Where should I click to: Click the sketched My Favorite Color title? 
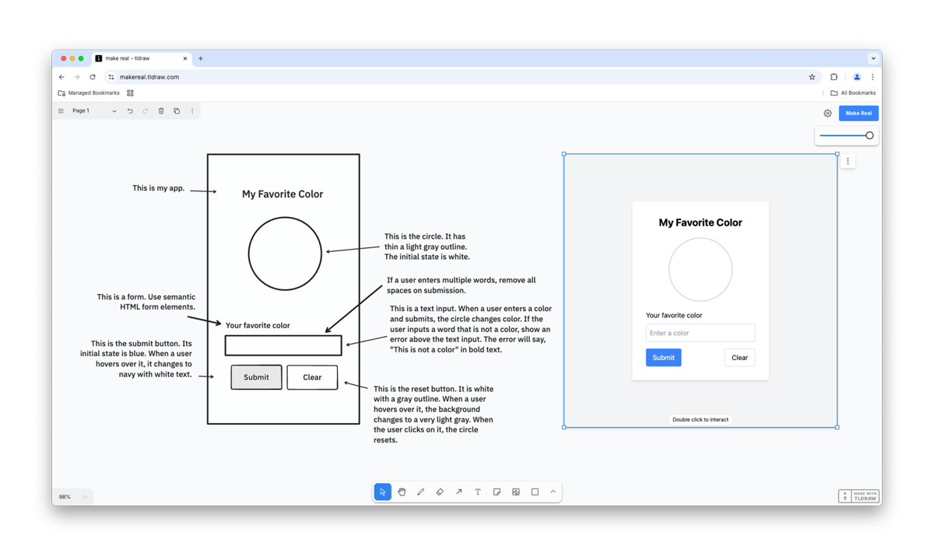[x=283, y=194]
